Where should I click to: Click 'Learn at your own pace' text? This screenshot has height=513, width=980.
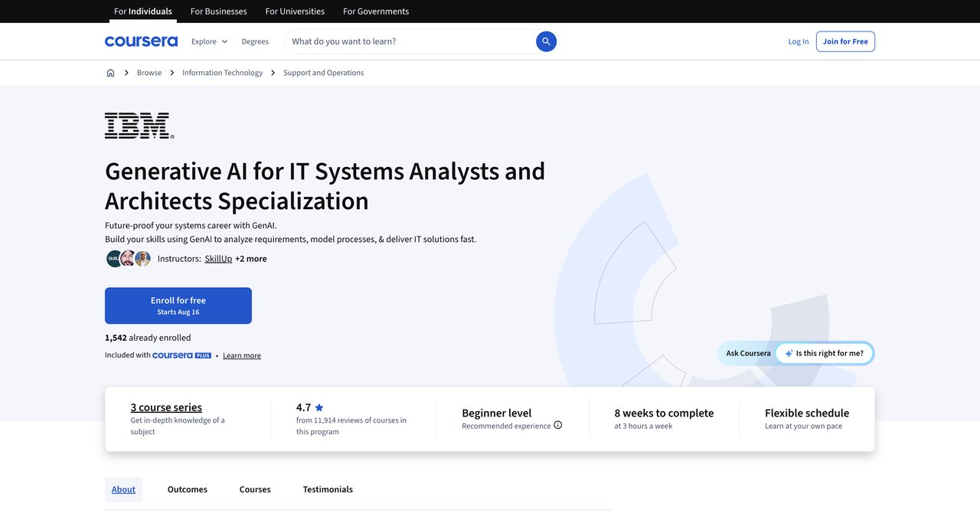803,426
